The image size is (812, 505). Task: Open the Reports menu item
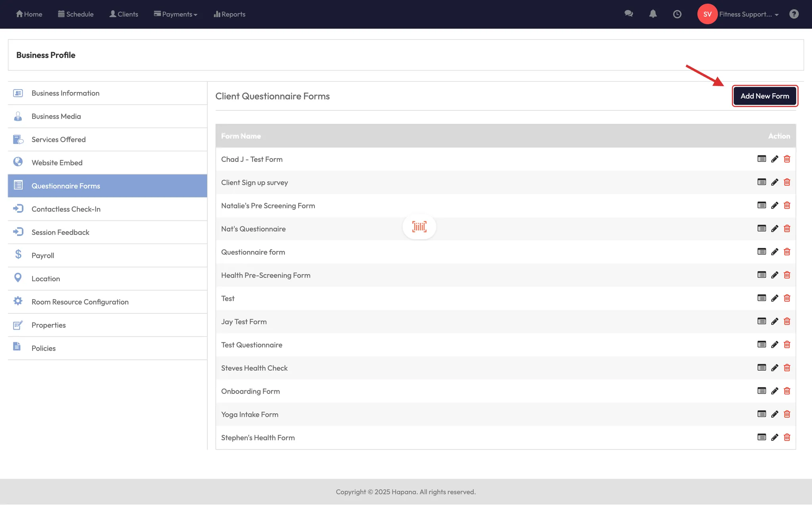pyautogui.click(x=230, y=14)
